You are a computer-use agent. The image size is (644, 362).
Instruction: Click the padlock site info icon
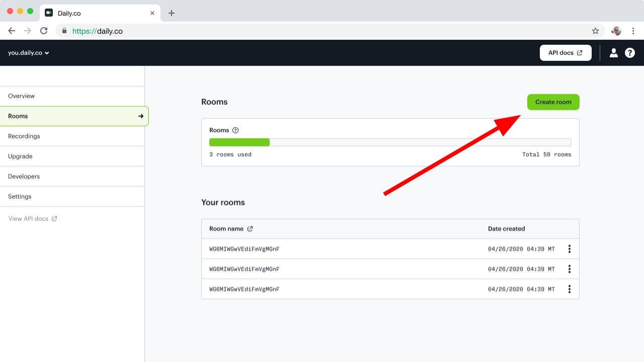64,31
